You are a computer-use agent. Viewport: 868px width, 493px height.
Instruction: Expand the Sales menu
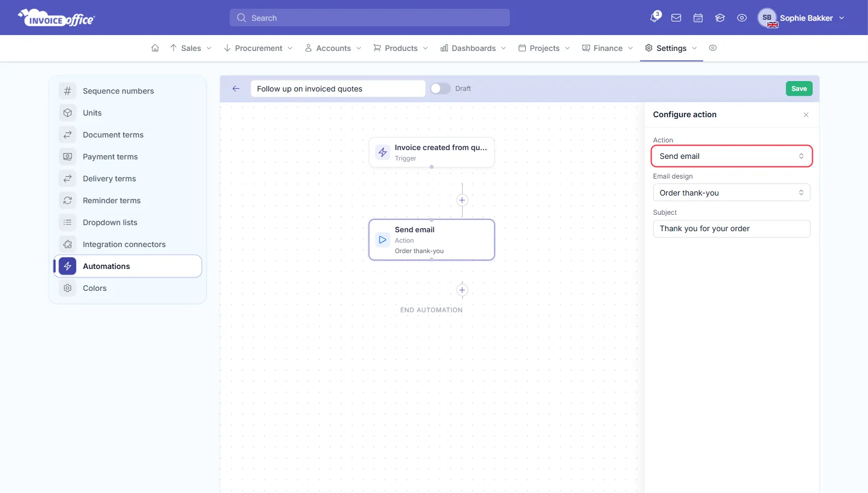coord(191,48)
